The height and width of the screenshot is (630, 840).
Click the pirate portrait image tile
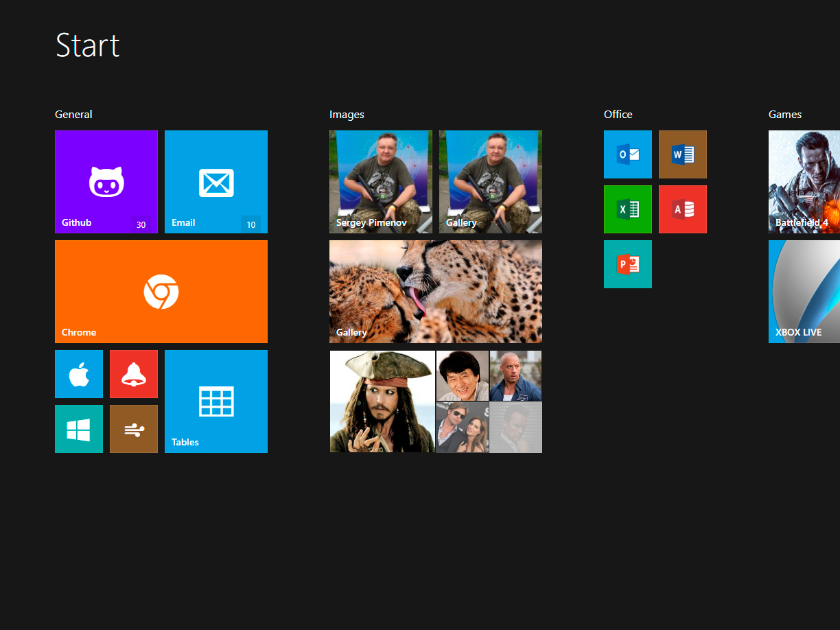coord(382,401)
